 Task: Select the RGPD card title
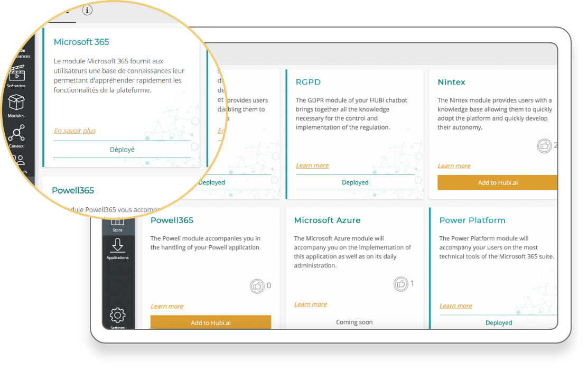pyautogui.click(x=308, y=82)
